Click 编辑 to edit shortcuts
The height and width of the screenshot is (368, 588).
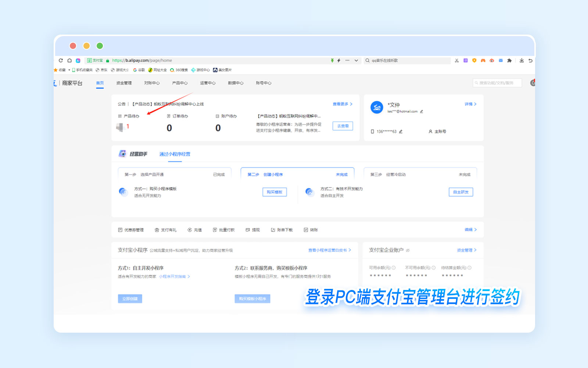click(470, 230)
